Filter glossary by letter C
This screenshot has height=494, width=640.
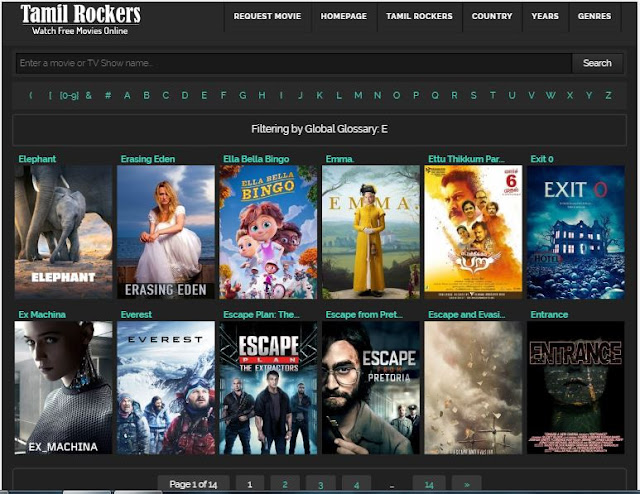[166, 96]
